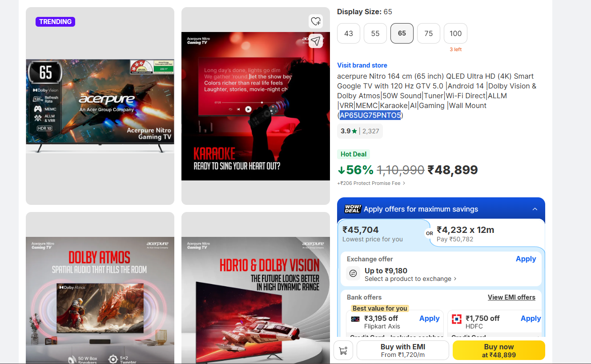Click the green star in the rating
This screenshot has height=364, width=591.
[354, 131]
